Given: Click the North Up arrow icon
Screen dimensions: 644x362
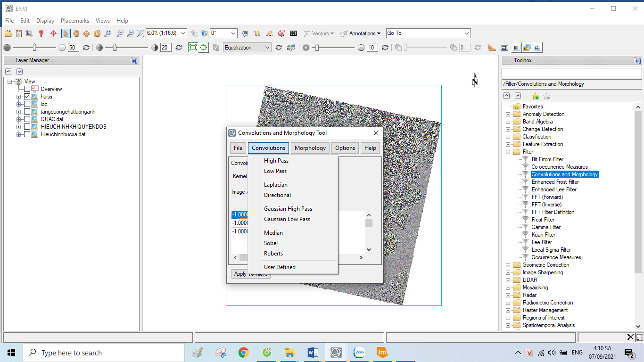Looking at the screenshot, I should click(x=204, y=33).
